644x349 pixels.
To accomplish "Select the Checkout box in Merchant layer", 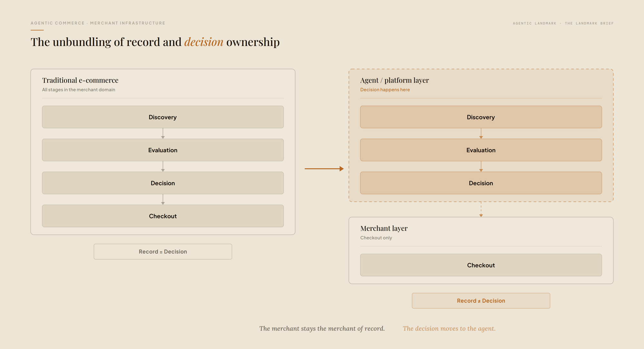I will click(481, 265).
